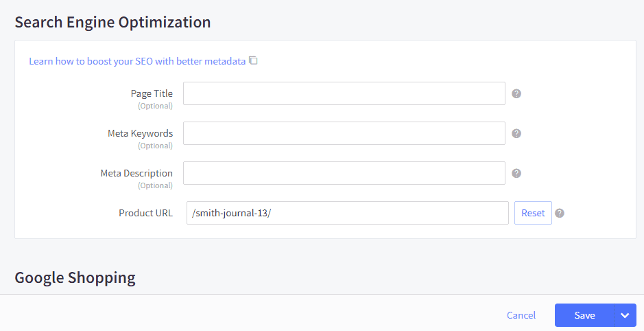Click the Save button
Screen dimensions: 644x331
(x=584, y=315)
